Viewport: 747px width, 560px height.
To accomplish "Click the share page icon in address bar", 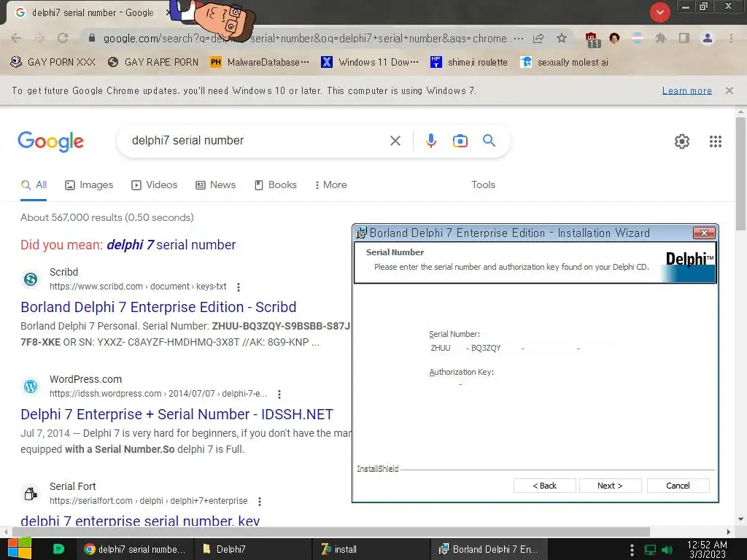I will [x=538, y=39].
